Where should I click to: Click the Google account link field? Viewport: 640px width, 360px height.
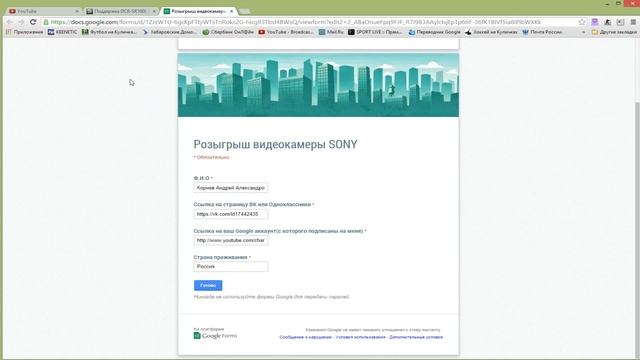click(231, 240)
